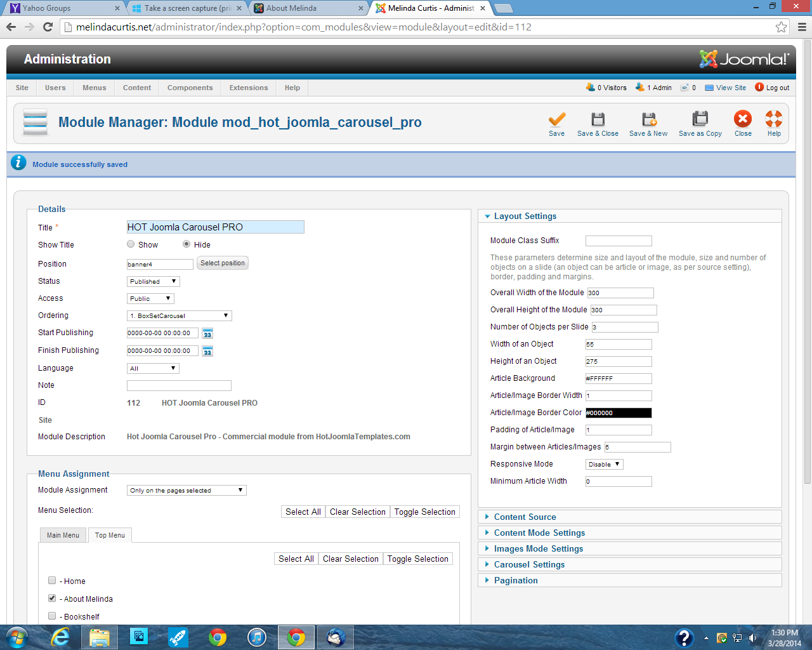Click the Log out icon

point(759,87)
